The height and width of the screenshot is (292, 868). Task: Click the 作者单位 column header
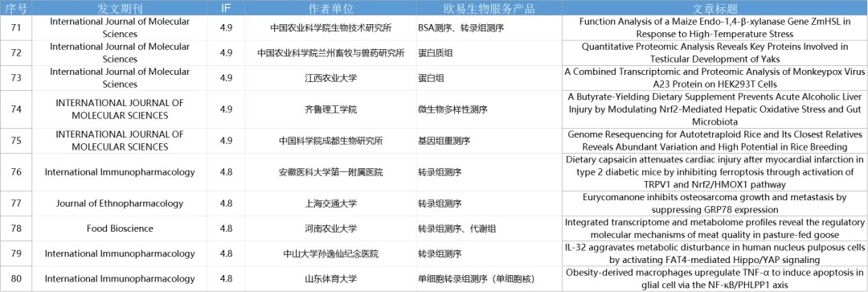(x=331, y=8)
